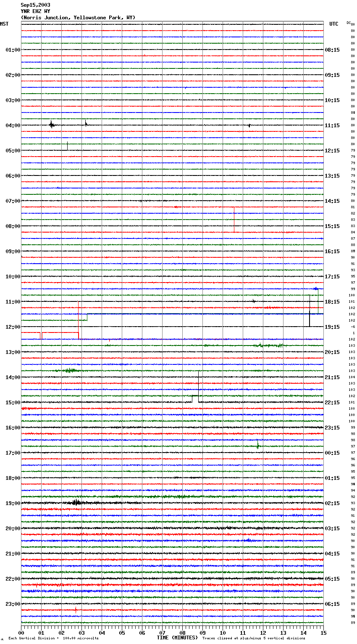Select the '17:00' MST time label

tap(13, 453)
